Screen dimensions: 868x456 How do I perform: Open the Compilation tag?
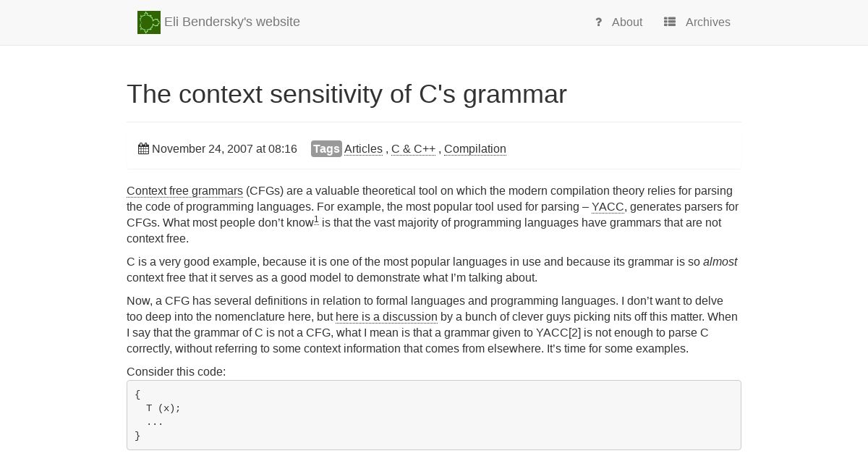click(475, 149)
